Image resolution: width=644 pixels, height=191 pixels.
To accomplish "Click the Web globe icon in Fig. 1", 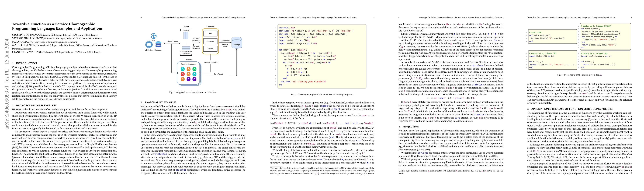I will (154, 36).
